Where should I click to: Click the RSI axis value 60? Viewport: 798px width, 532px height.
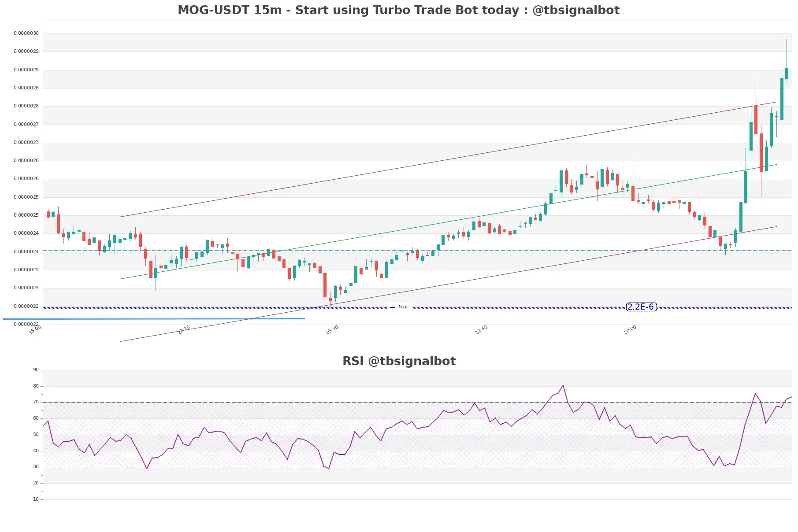click(x=36, y=418)
